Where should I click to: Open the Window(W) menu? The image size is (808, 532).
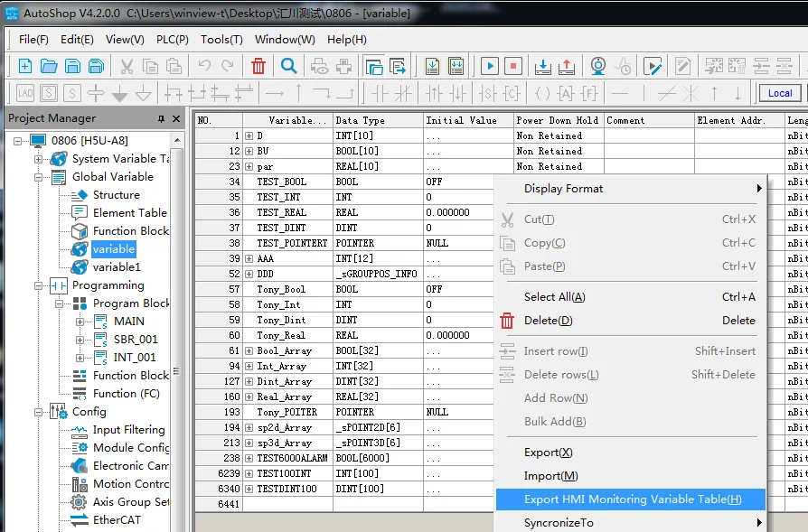pyautogui.click(x=285, y=40)
